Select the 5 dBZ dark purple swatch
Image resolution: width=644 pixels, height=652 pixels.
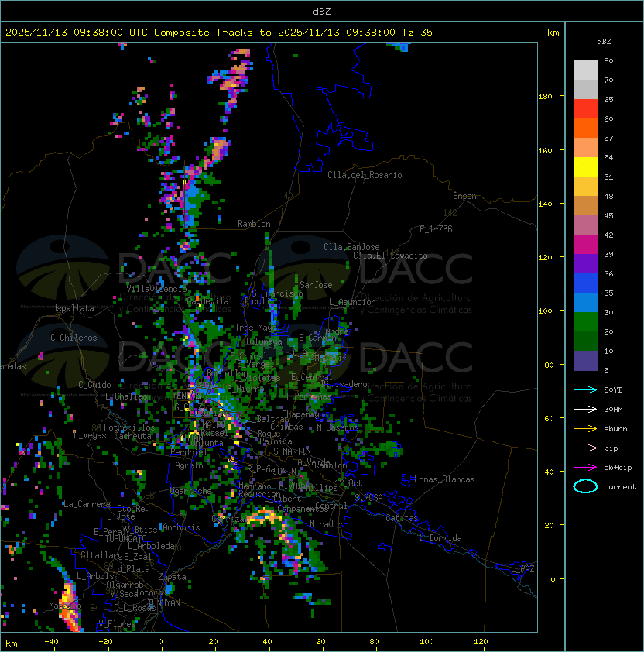[x=585, y=361]
